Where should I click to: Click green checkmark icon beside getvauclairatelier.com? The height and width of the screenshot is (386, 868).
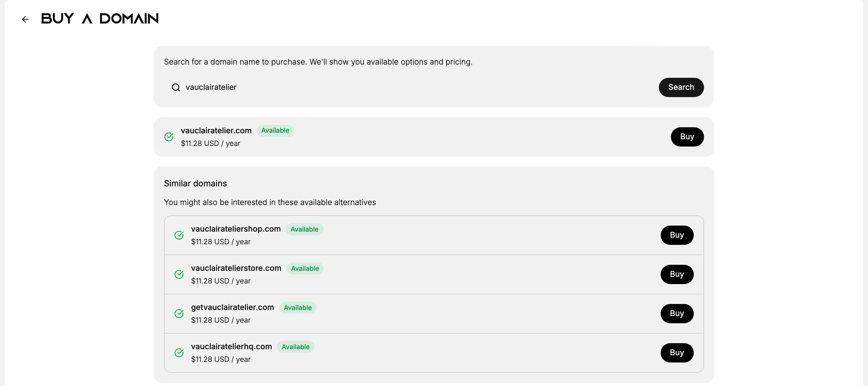179,314
